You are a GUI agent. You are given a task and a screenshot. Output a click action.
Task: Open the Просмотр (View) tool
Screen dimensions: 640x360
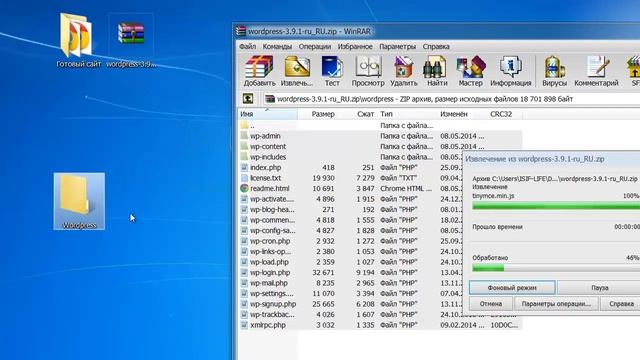(x=368, y=71)
